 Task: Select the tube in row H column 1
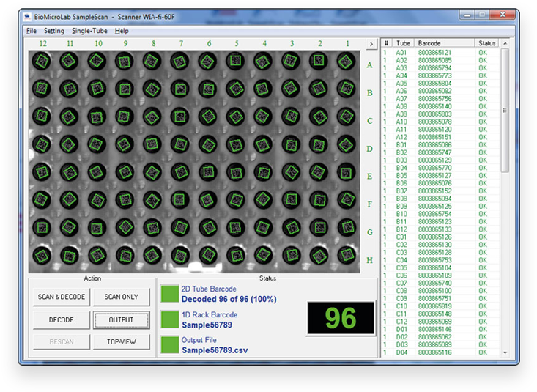pyautogui.click(x=346, y=255)
